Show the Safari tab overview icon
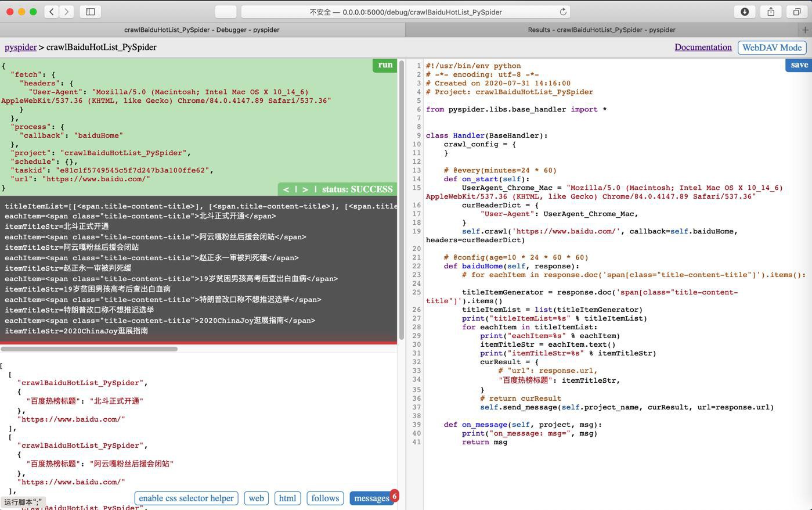Viewport: 812px width, 510px height. [x=797, y=12]
